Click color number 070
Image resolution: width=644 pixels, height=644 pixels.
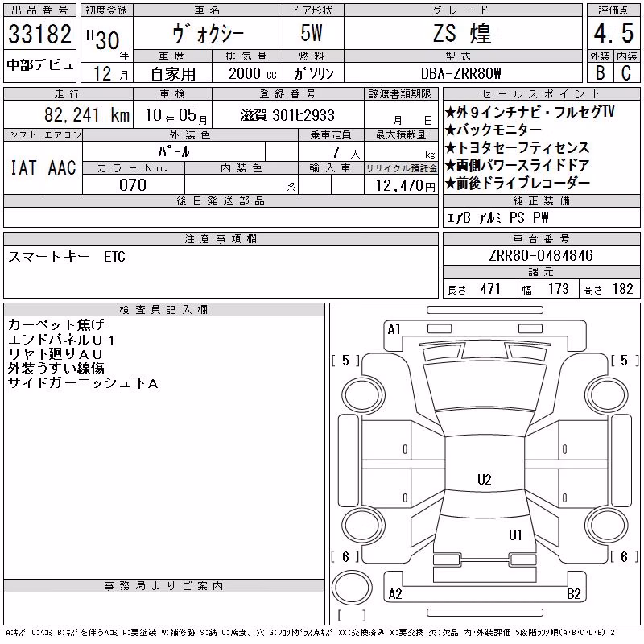click(133, 185)
